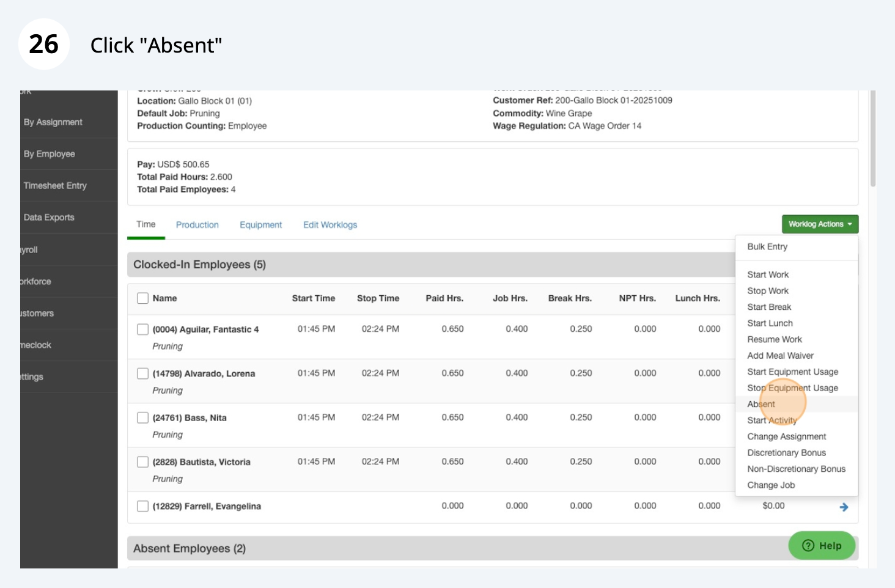Select the Bass, Nita row checkbox
The height and width of the screenshot is (588, 895).
tap(143, 418)
